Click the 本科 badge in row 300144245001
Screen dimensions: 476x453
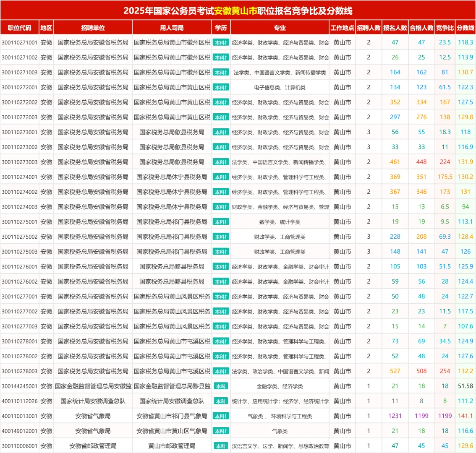(221, 386)
